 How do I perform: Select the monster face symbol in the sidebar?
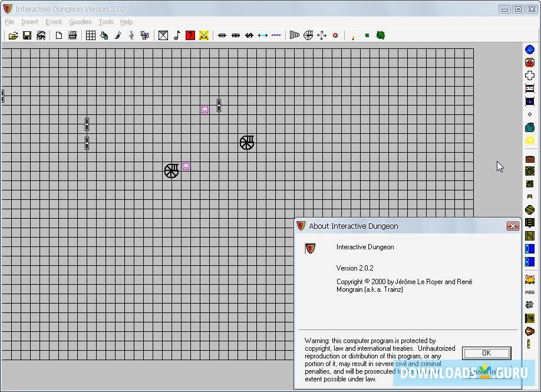(529, 62)
